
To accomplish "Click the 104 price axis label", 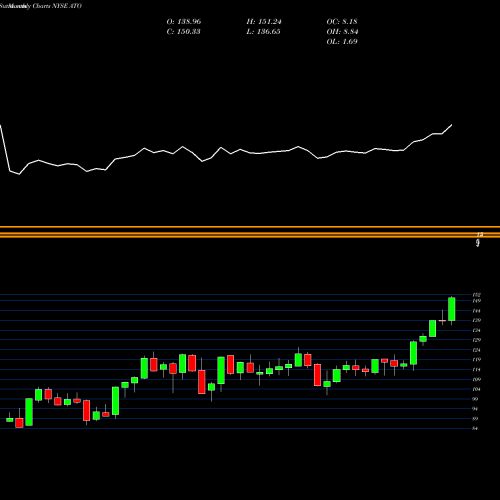I will 477,389.
